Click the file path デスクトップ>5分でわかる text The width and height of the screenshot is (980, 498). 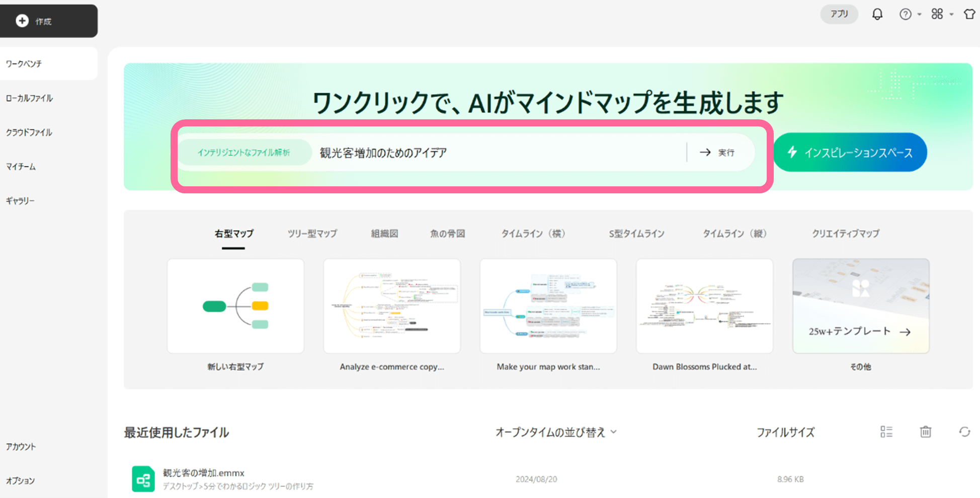[238, 486]
